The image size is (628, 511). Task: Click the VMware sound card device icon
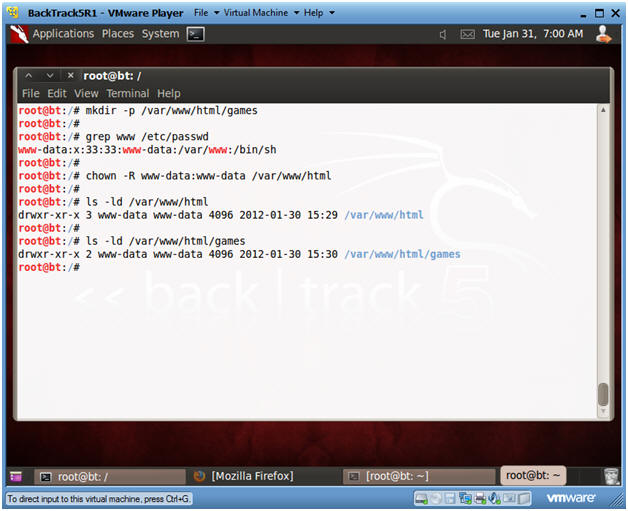(x=494, y=499)
